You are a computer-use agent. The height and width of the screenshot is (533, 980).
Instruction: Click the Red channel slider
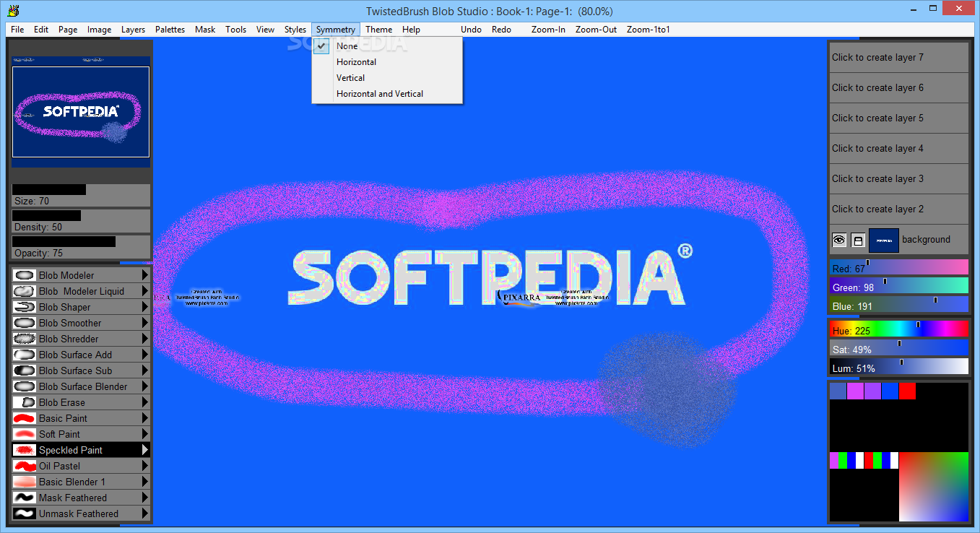[899, 267]
